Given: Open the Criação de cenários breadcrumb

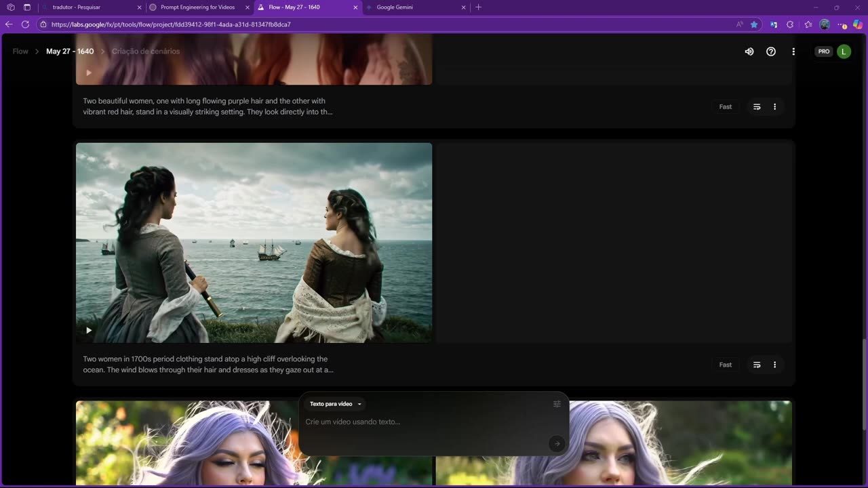Looking at the screenshot, I should coord(146,52).
